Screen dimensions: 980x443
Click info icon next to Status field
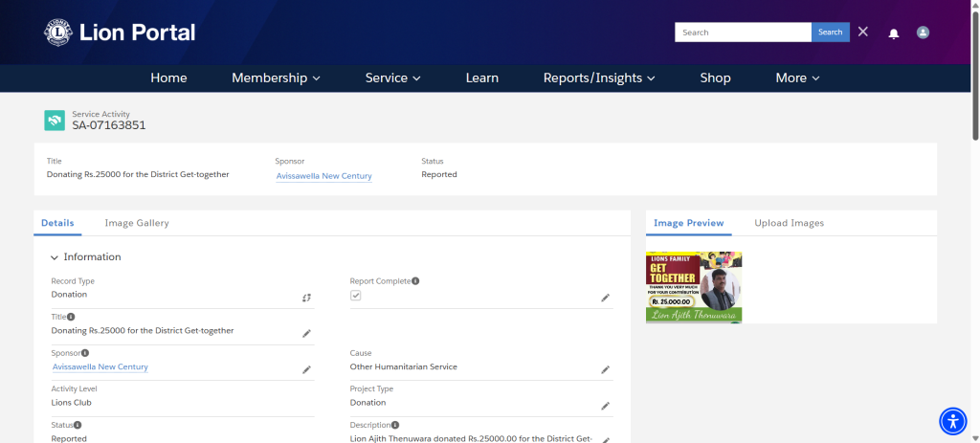coord(78,425)
